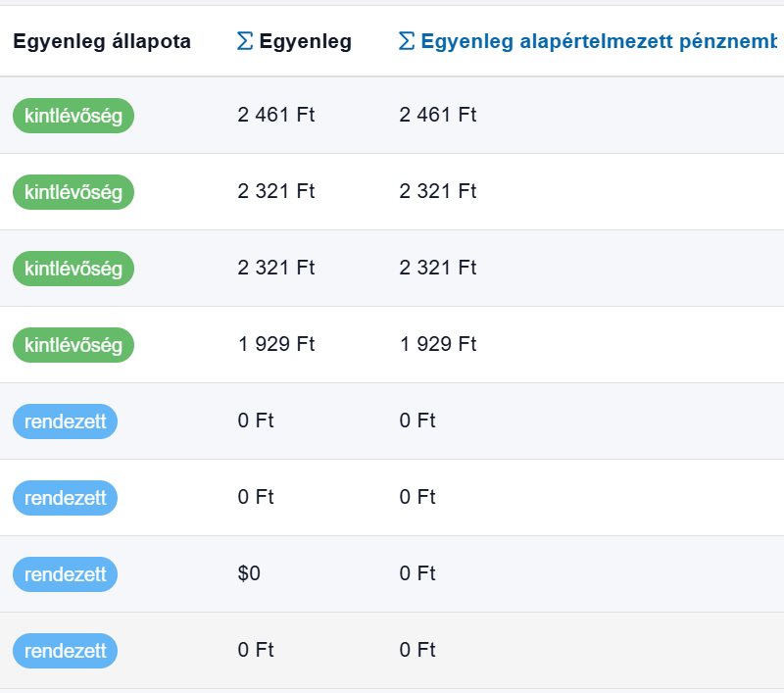784x693 pixels.
Task: Select Egyenleg cell in first 2 321 Ft row
Action: point(275,191)
